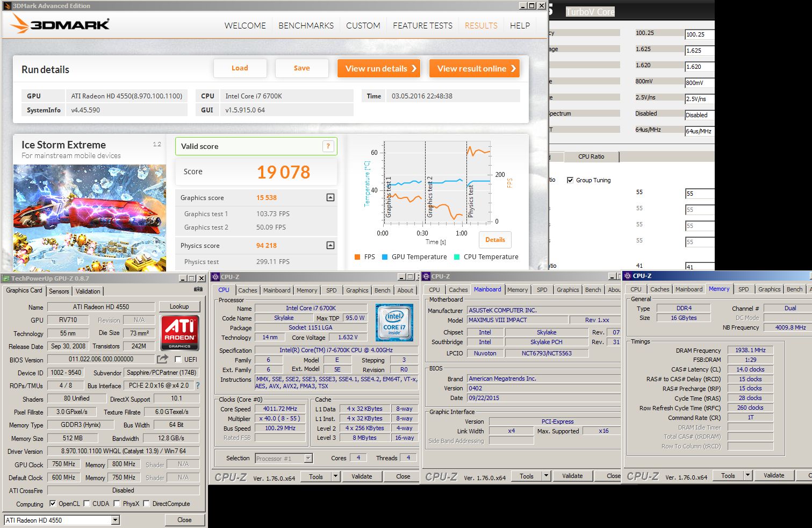Collapse the Physics score section
This screenshot has height=528, width=812.
[330, 245]
